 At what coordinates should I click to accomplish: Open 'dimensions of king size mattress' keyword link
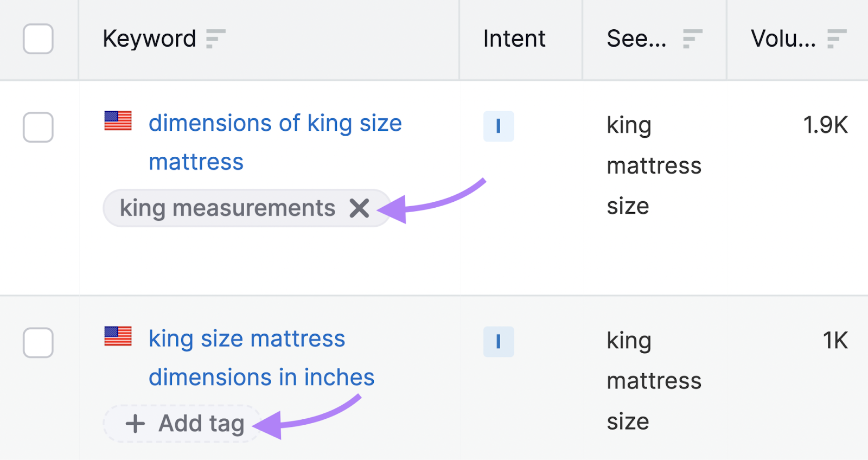(275, 124)
